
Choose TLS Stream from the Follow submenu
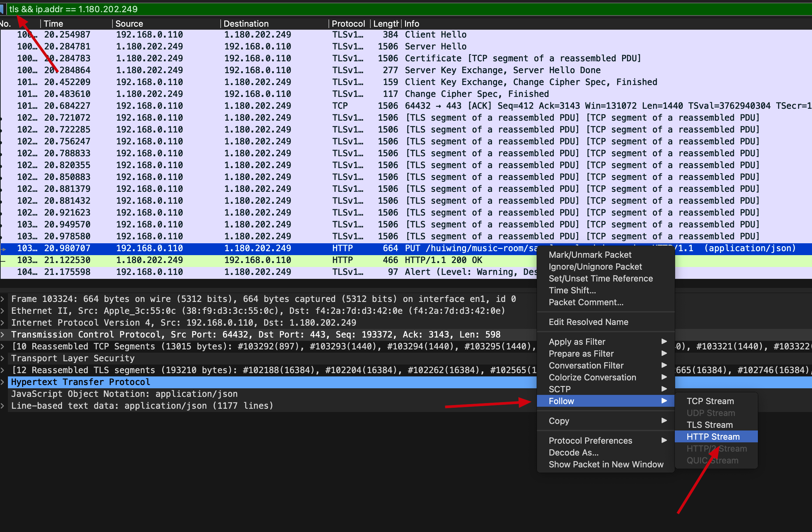coord(709,425)
